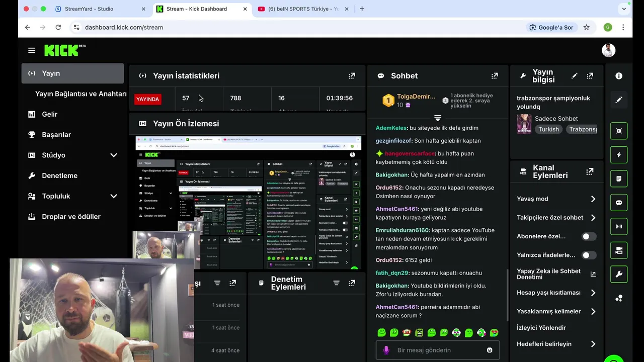
Task: Click username AhmetCan5461 asking about perreira
Action: [397, 307]
